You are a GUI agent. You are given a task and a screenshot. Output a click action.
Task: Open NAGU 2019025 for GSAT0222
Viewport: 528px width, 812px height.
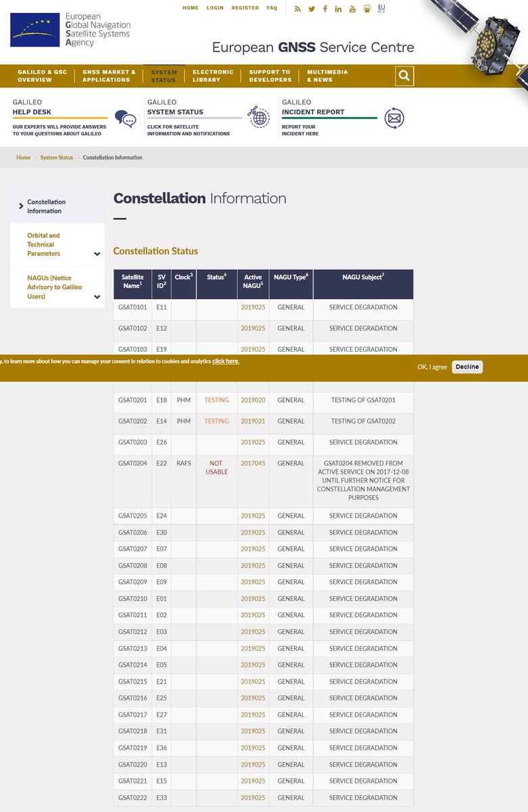pos(253,798)
